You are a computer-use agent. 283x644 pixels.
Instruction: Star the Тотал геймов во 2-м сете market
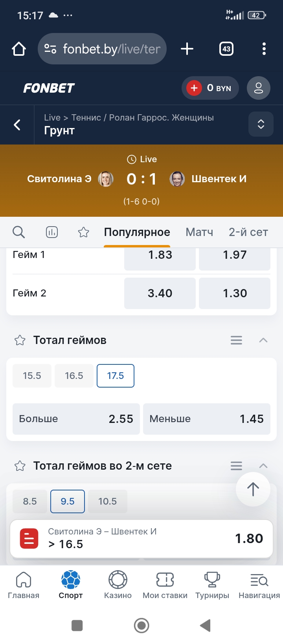click(20, 466)
